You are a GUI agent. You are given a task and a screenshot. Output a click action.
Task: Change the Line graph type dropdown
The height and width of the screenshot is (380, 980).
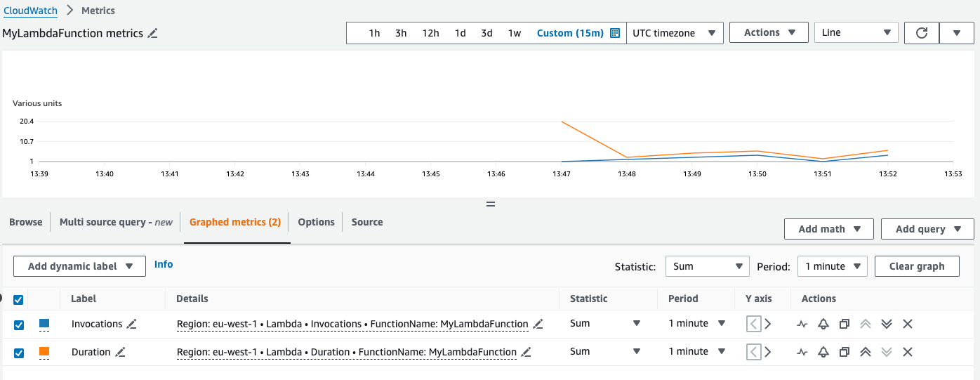(x=856, y=33)
